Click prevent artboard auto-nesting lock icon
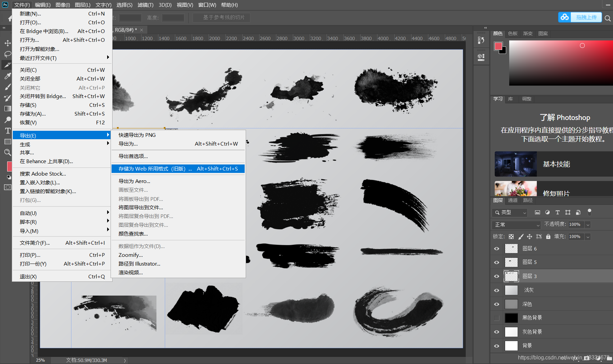Screen dimensions: 613x364 539,237
